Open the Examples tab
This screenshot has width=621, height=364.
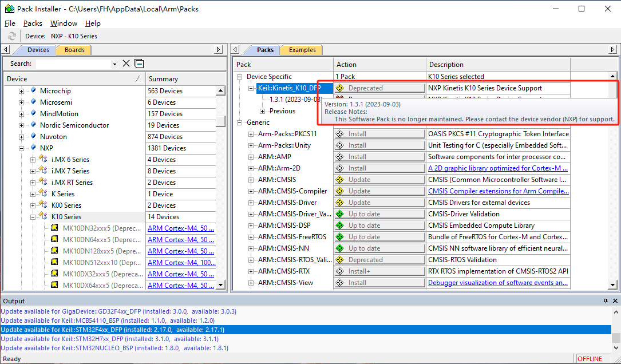pyautogui.click(x=302, y=50)
